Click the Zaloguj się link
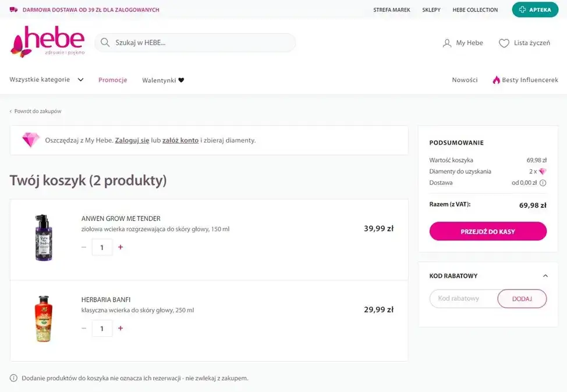Viewport: 567px width, 392px height. point(135,140)
